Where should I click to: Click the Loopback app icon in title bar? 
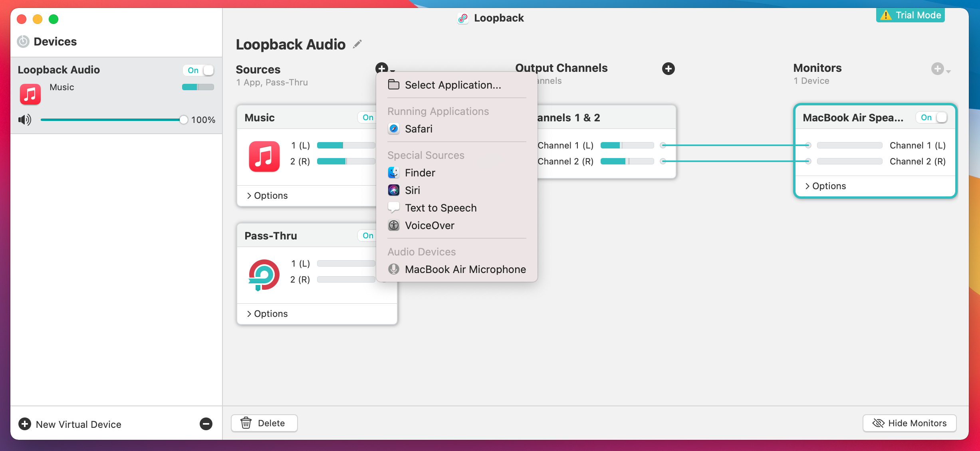pyautogui.click(x=463, y=18)
